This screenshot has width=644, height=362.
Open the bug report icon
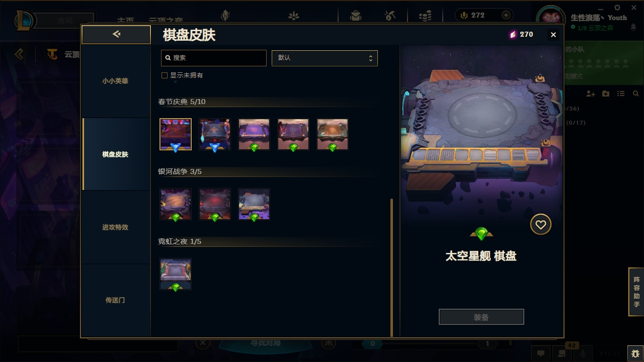click(x=635, y=353)
